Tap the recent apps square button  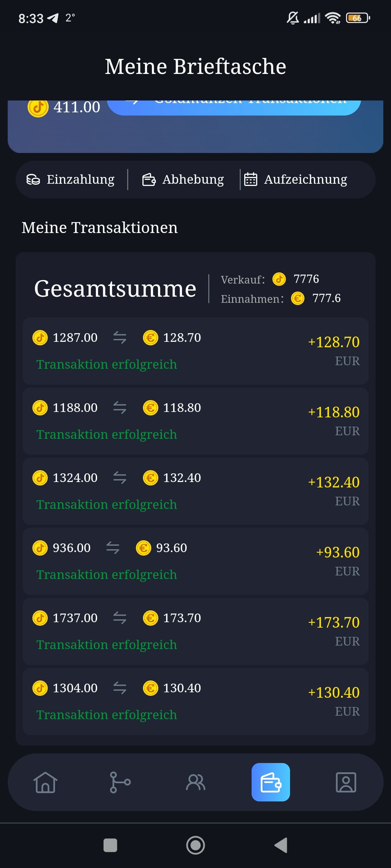click(110, 845)
